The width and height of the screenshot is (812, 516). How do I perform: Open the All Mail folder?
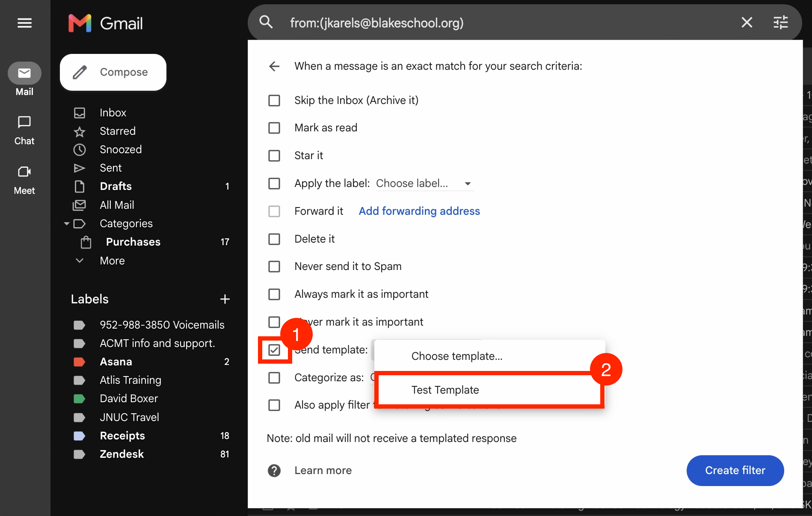[117, 205]
